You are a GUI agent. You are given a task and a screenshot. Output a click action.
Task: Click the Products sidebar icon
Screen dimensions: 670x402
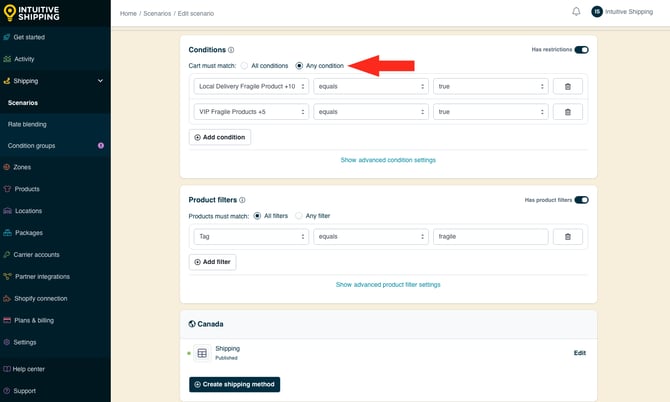click(7, 189)
